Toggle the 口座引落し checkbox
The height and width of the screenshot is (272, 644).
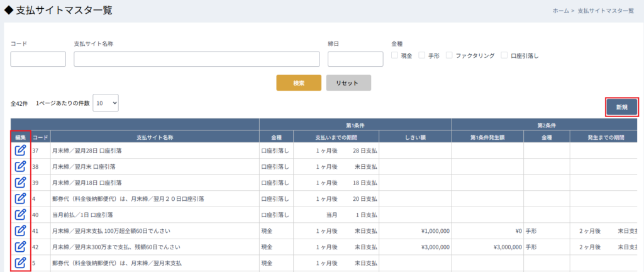(x=504, y=55)
